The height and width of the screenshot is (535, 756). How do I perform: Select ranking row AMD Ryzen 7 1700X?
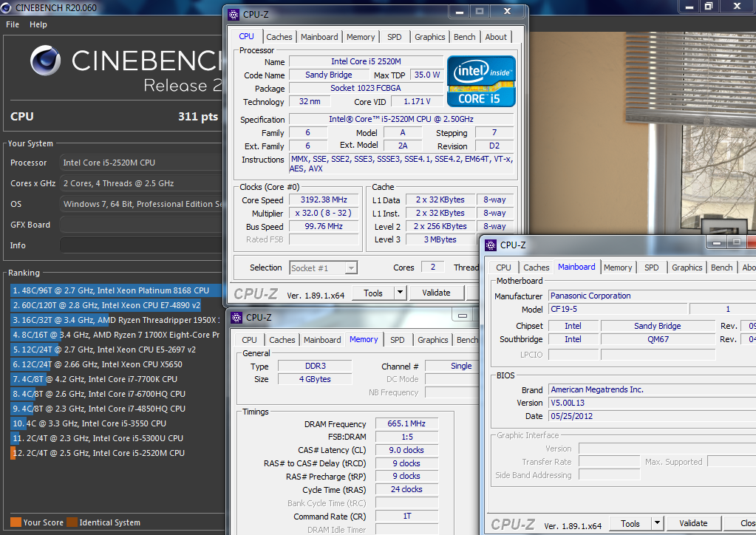[x=116, y=335]
